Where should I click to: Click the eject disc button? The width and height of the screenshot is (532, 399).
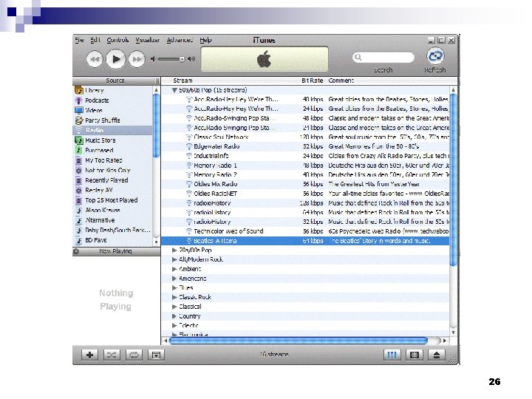[x=437, y=355]
